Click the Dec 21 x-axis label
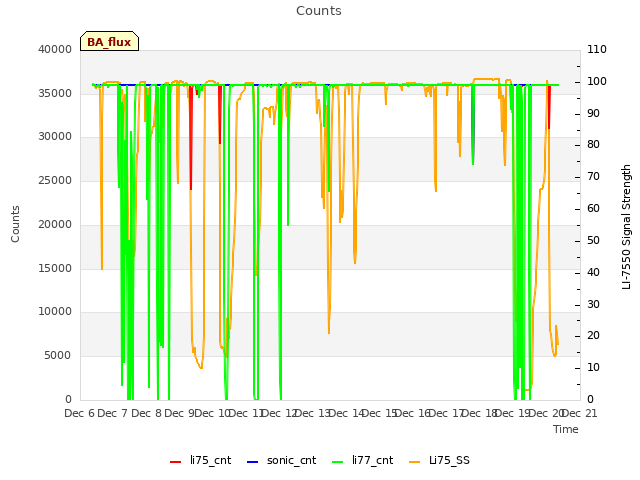Image resolution: width=640 pixels, height=480 pixels. point(580,413)
